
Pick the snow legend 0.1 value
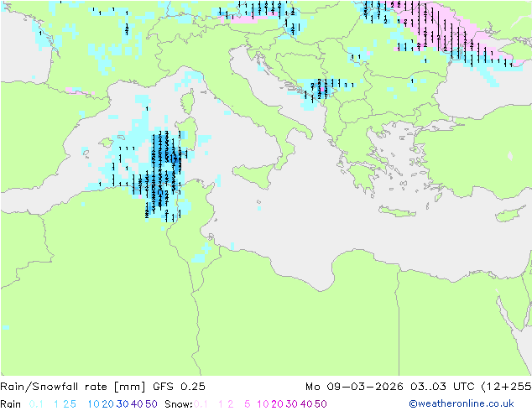tap(201, 404)
